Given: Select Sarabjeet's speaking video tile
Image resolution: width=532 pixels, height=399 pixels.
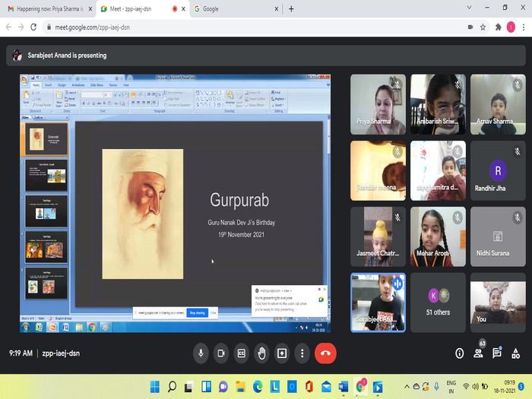Looking at the screenshot, I should click(x=378, y=302).
